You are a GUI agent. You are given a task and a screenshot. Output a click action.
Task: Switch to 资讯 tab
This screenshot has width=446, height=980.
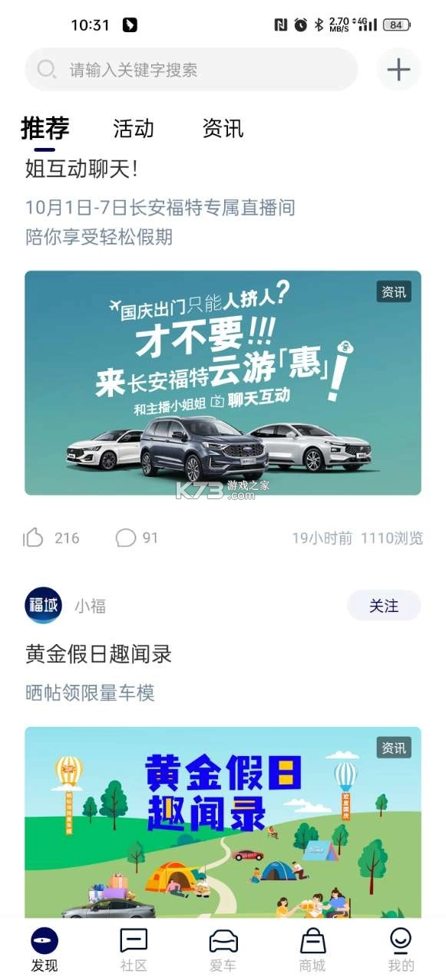point(223,129)
